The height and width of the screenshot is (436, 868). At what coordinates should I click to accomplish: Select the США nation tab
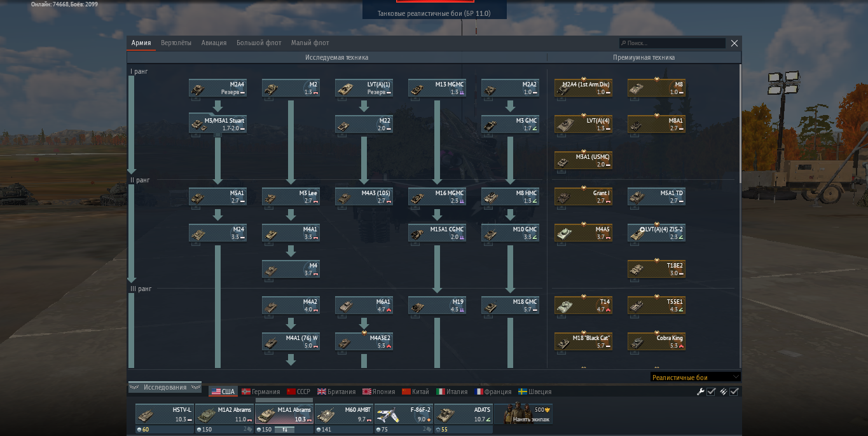(x=223, y=392)
